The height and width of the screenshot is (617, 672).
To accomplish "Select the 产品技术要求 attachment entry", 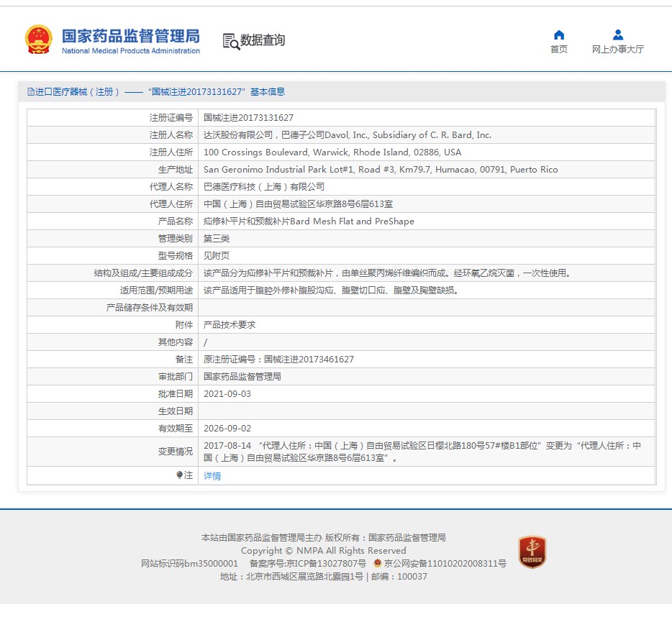I will point(230,325).
